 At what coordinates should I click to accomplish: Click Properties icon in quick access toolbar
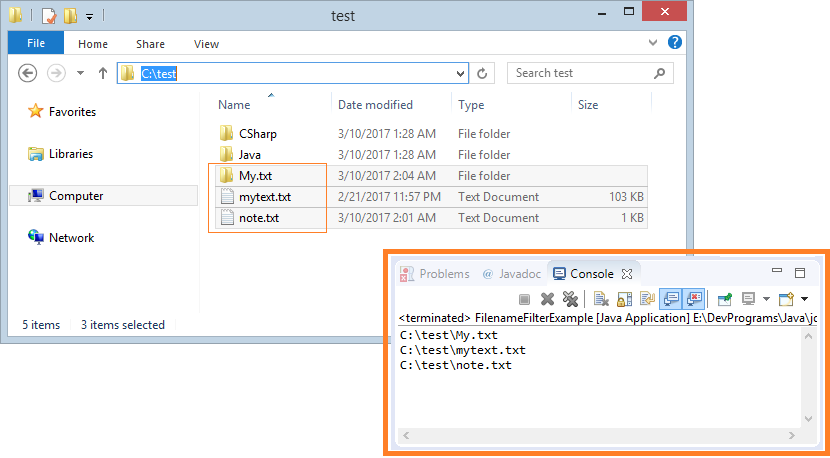(x=49, y=16)
